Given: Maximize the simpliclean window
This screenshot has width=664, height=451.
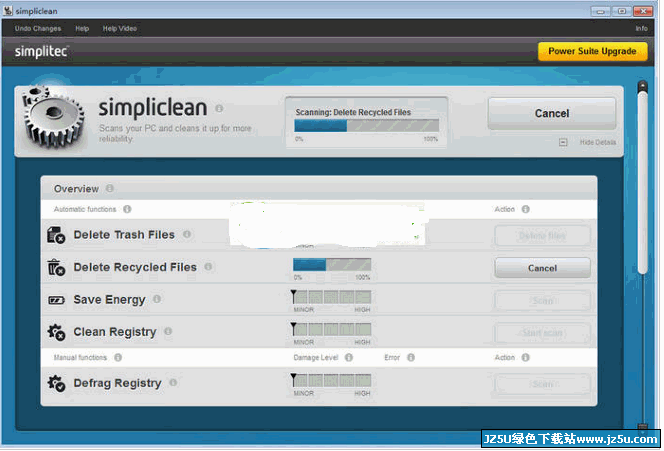Looking at the screenshot, I should coord(621,11).
